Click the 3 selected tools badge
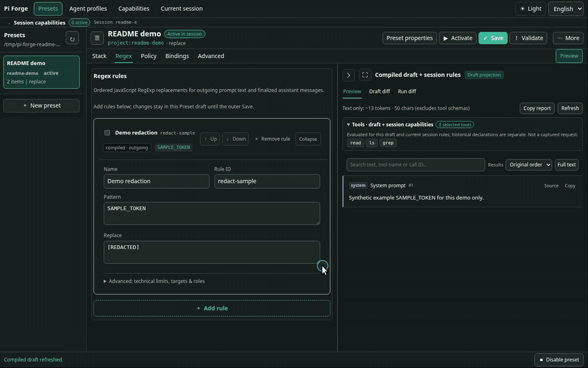Viewport: 588px width, 368px height. coord(454,125)
